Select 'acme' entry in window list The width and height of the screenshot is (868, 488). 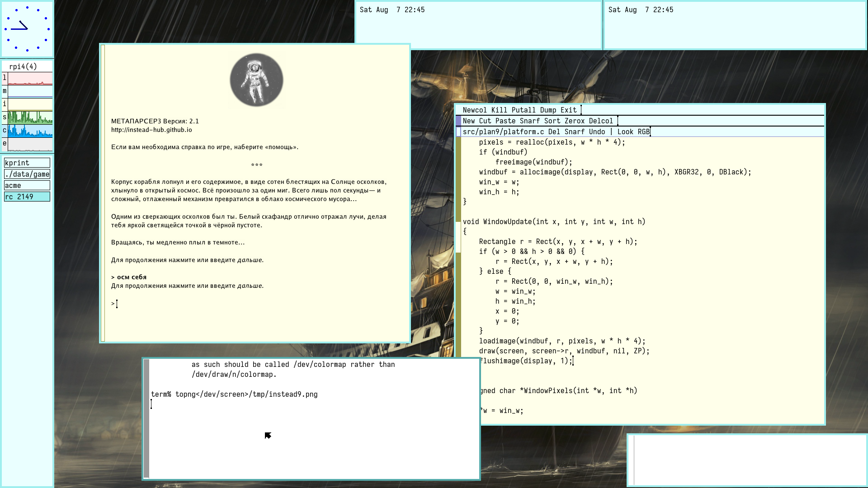(x=27, y=185)
